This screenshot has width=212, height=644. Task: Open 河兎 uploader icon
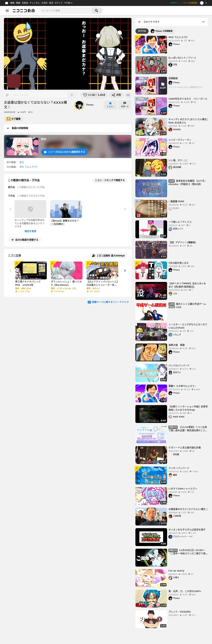click(170, 65)
